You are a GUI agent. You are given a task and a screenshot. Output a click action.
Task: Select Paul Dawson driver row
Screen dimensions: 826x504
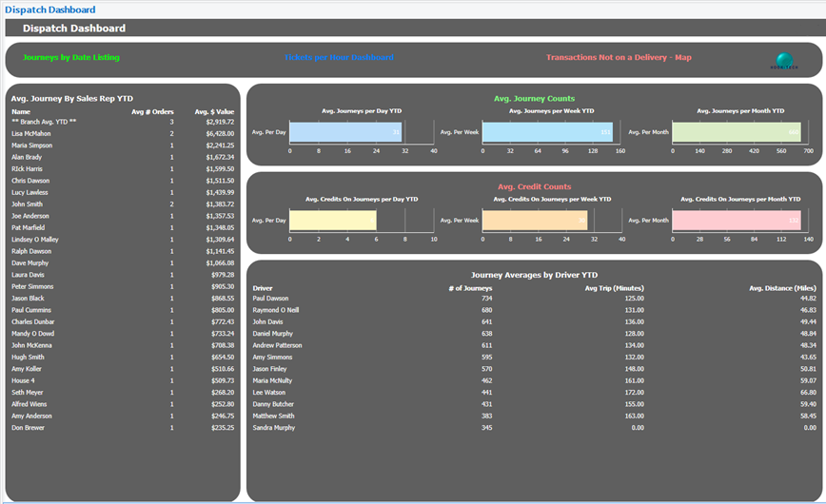[x=534, y=298]
